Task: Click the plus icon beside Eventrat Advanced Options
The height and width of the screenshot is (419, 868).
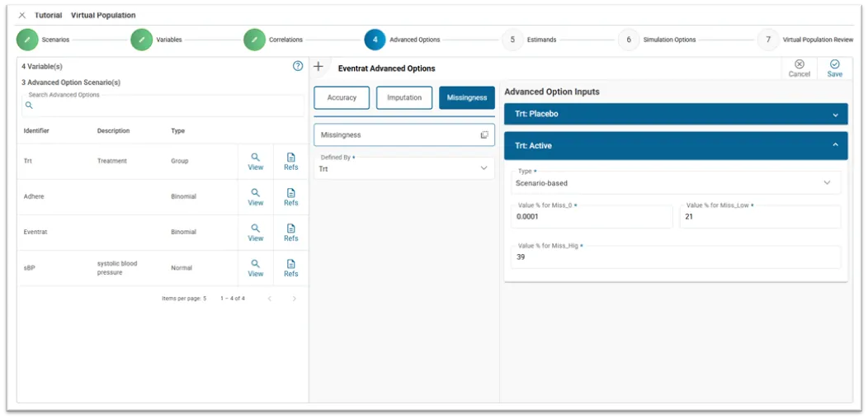Action: point(318,68)
